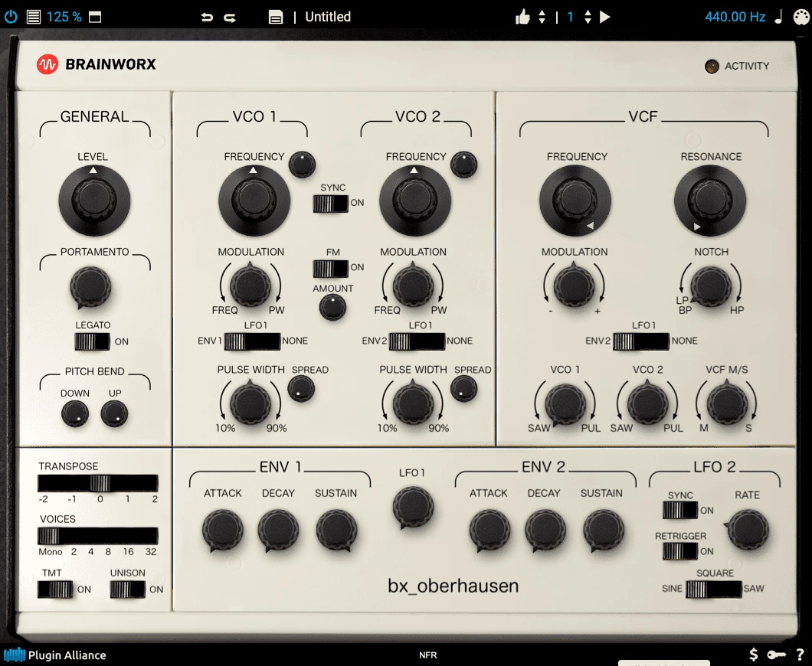Image resolution: width=812 pixels, height=666 pixels.
Task: Click the ENV 2 DECAY knob
Action: tap(545, 531)
